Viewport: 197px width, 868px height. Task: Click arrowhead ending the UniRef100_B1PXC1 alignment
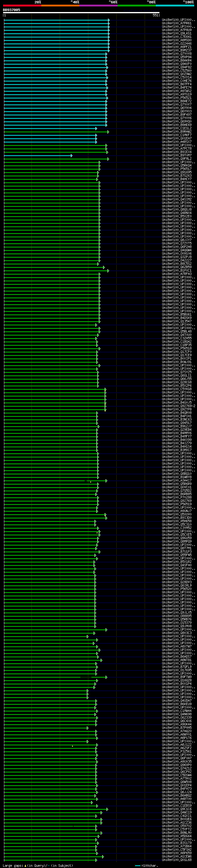[108, 271]
